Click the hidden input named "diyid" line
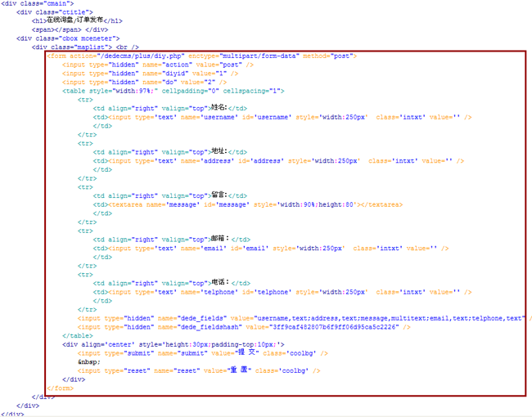The image size is (532, 417). pyautogui.click(x=156, y=74)
